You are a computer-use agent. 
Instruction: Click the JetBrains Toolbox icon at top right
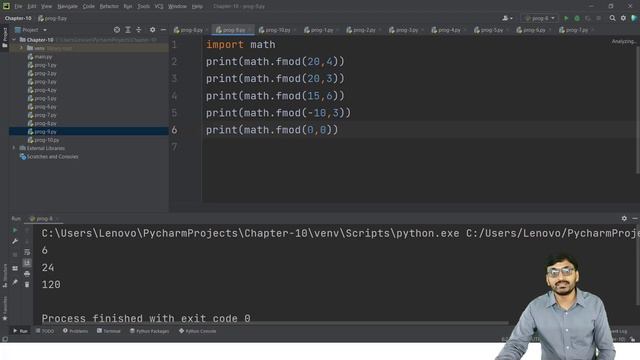point(634,18)
